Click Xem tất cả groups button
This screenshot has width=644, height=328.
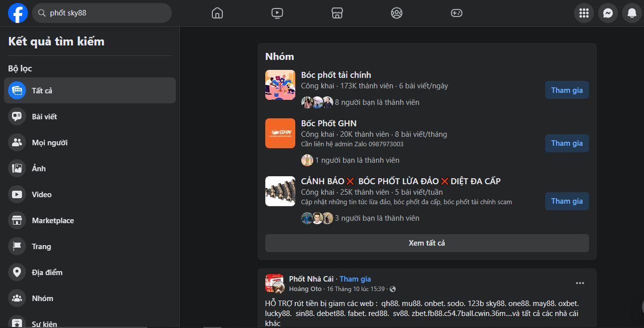tap(427, 243)
